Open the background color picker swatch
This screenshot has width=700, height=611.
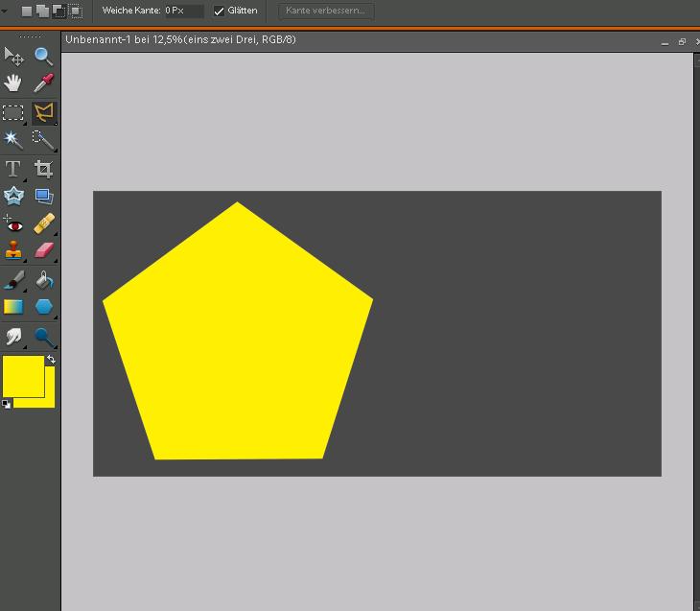click(50, 401)
